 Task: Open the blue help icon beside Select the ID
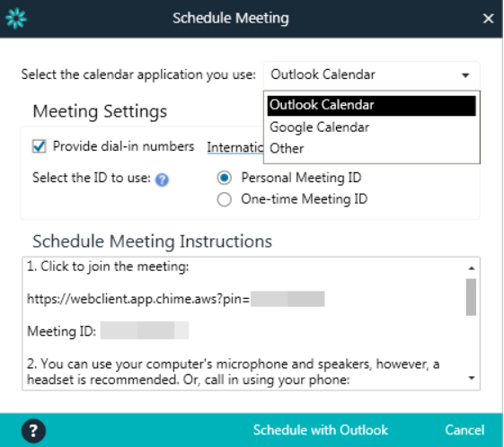(x=162, y=180)
